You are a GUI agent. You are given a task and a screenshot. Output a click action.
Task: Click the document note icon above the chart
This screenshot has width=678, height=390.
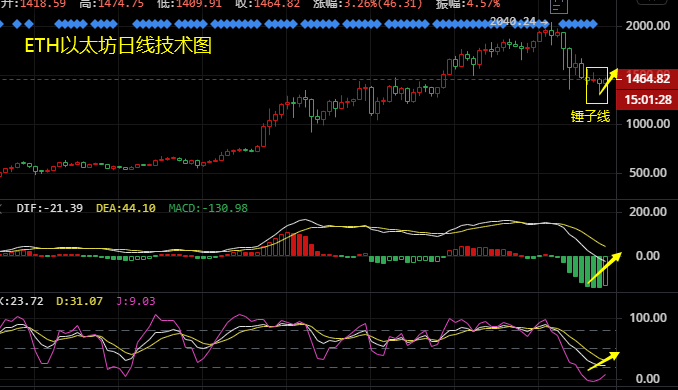tap(558, 6)
